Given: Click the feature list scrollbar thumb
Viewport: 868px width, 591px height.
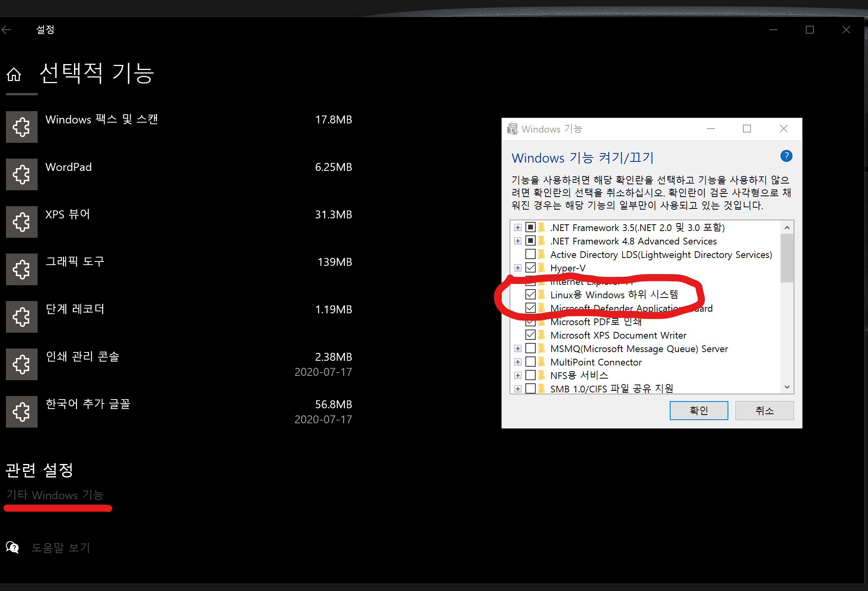Looking at the screenshot, I should pos(787,258).
